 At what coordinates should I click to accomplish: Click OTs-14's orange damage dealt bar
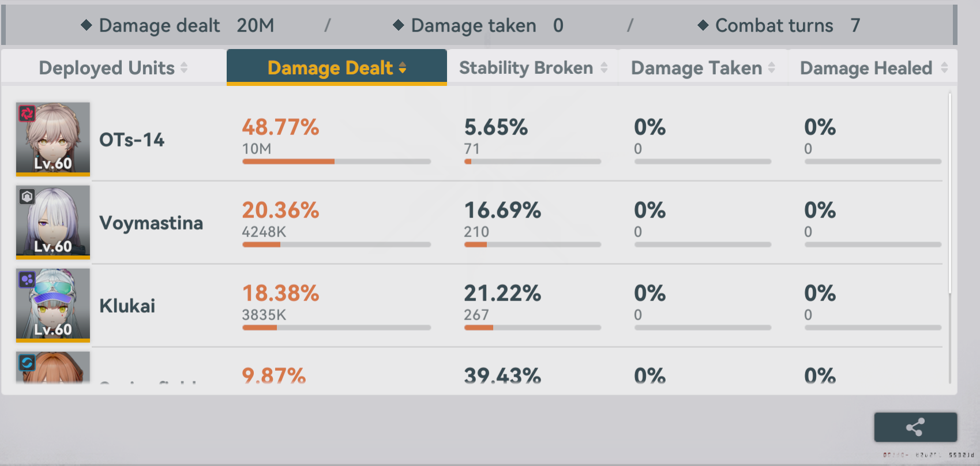tap(288, 161)
